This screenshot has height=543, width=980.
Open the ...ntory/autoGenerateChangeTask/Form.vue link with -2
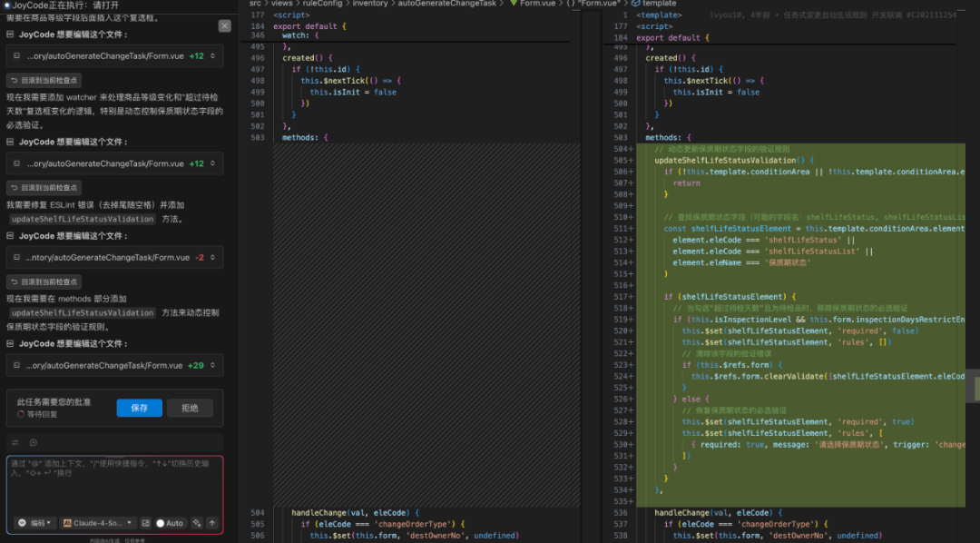[x=107, y=257]
